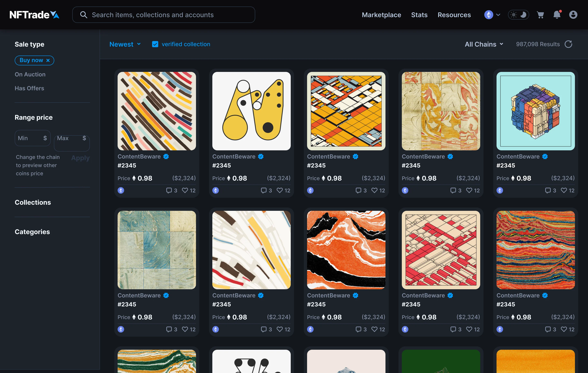Open the colorful cube on cyan thumbnail
Screen dimensions: 588x373
536,111
